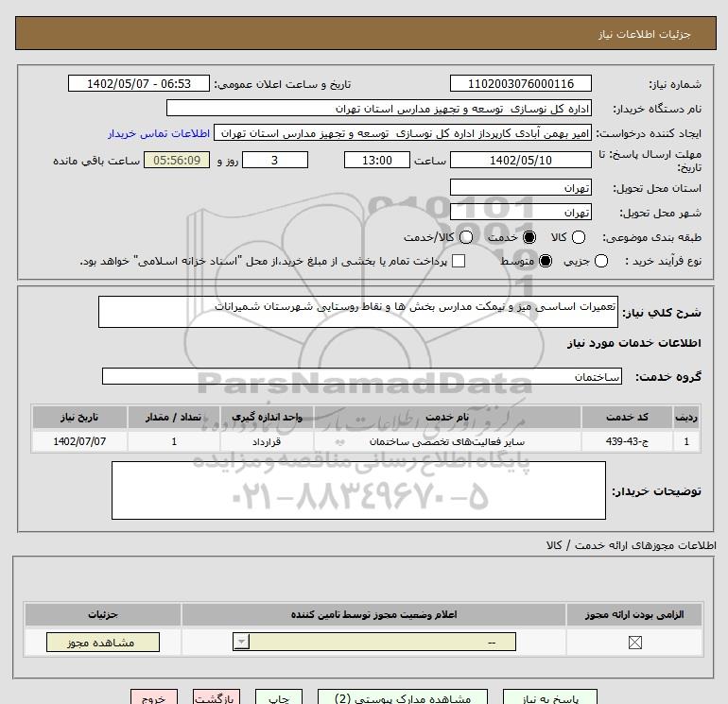Open the license status dropdown arrow
728x704 pixels.
tap(241, 643)
